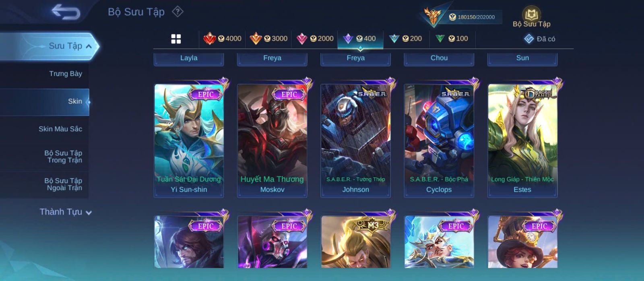Select the Estes Long Giáp skin card
644x281 pixels.
tap(522, 140)
